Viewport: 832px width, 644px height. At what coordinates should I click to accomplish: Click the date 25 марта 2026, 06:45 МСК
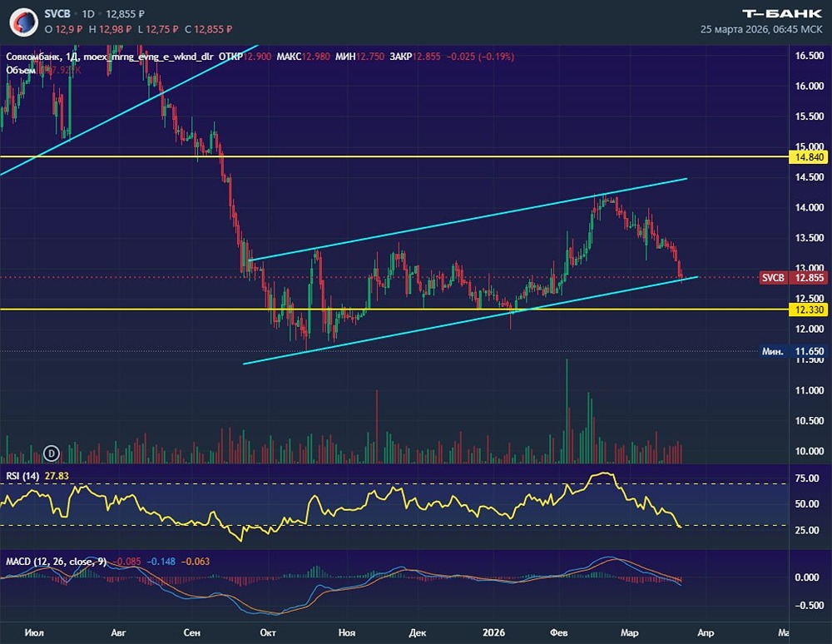pyautogui.click(x=761, y=29)
